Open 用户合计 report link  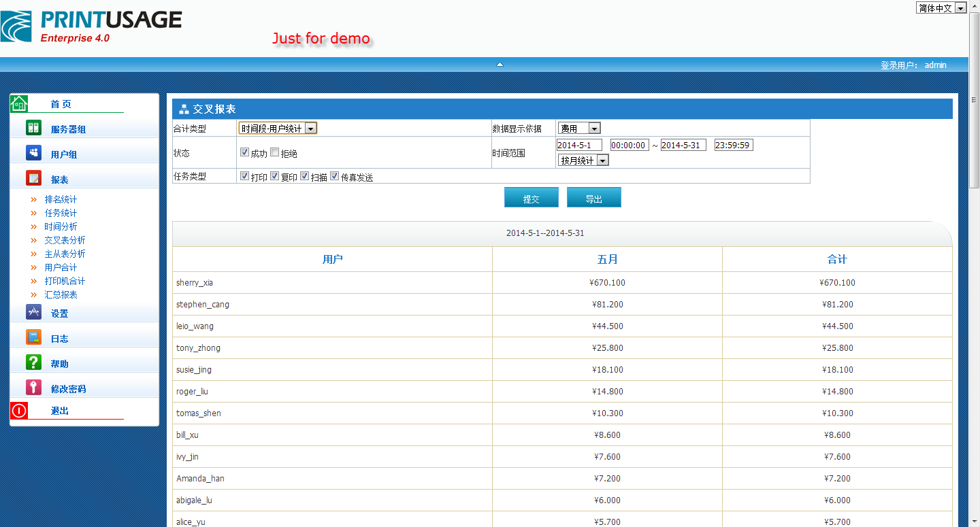[61, 267]
